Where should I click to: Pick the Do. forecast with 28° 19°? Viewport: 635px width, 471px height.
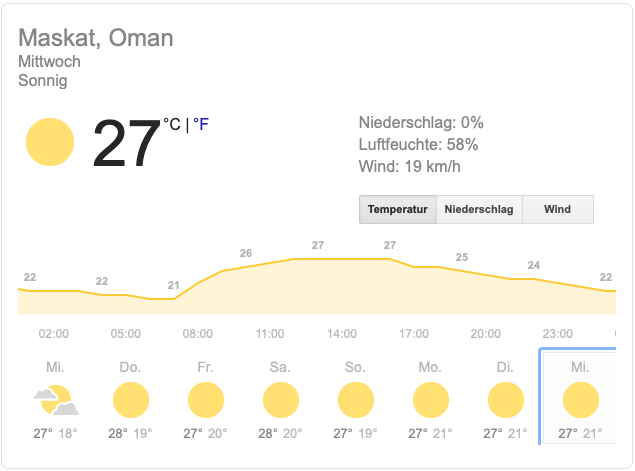130,399
